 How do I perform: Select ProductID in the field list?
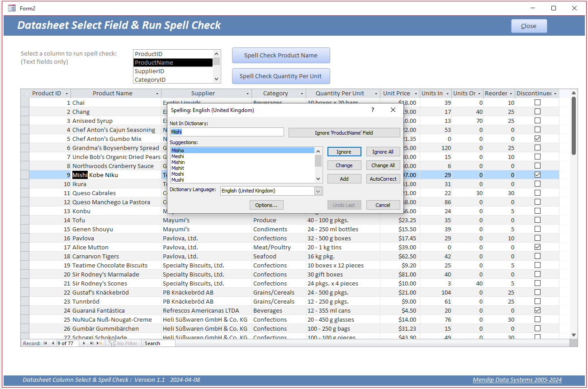pyautogui.click(x=173, y=54)
